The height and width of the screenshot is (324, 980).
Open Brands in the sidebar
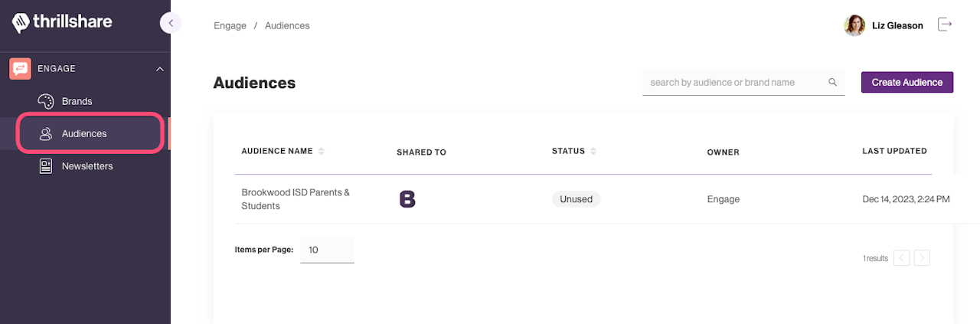click(x=77, y=101)
